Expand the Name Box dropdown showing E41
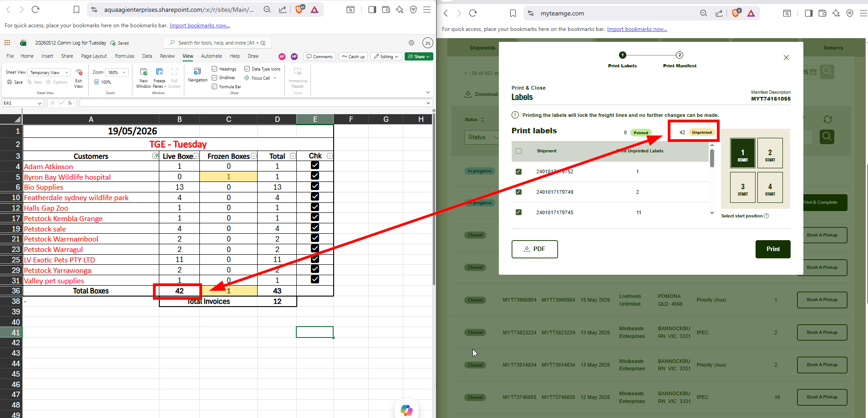 click(40, 103)
